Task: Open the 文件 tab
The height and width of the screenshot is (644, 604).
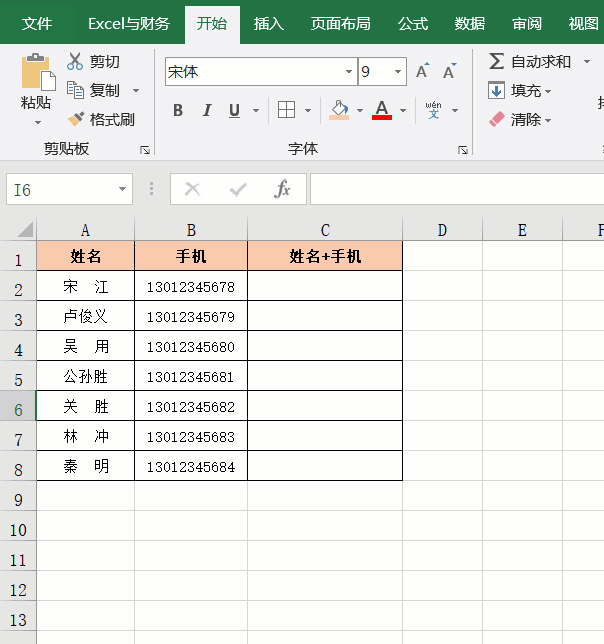Action: 37,24
